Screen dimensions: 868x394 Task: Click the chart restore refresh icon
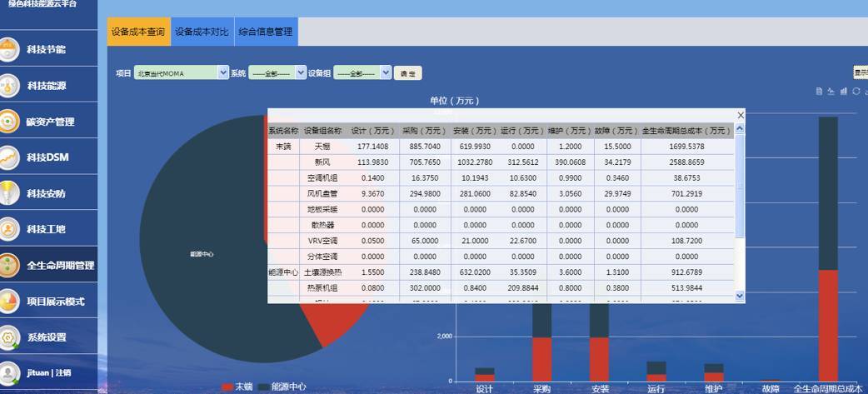[856, 92]
